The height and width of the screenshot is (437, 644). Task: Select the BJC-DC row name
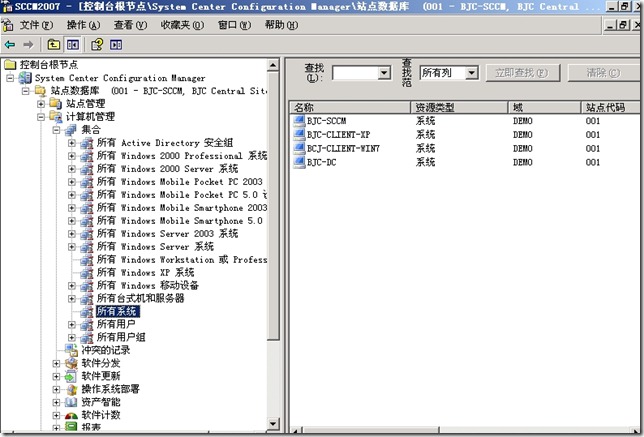click(322, 162)
